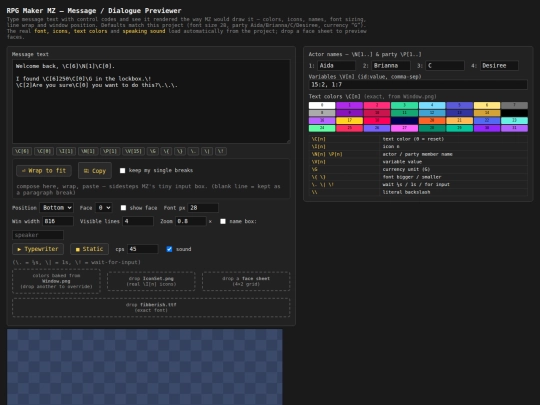Pick dark gray text color swatch 7
540x405 pixels.
point(515,105)
